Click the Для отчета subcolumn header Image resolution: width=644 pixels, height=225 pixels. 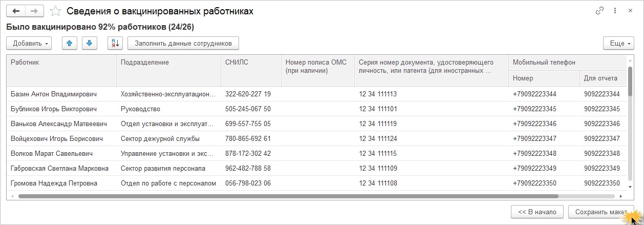(x=604, y=78)
